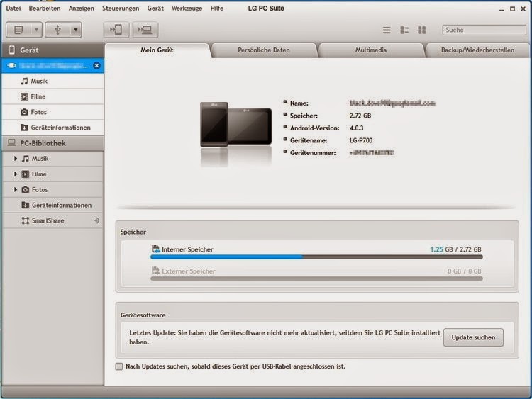Switch to detailed list view icon
532x399 pixels.
404,30
